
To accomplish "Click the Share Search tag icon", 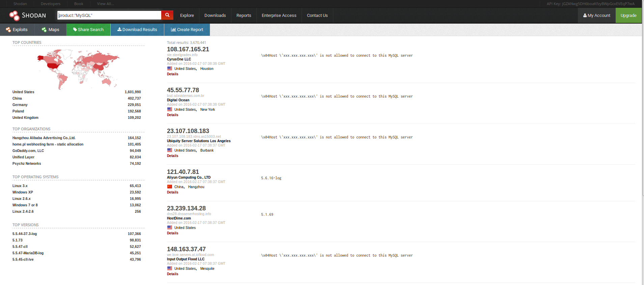I will pos(75,30).
